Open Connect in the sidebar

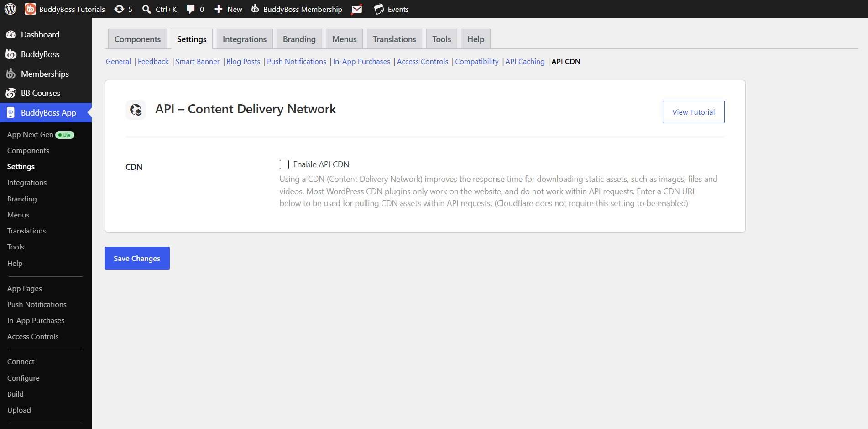[x=21, y=362]
